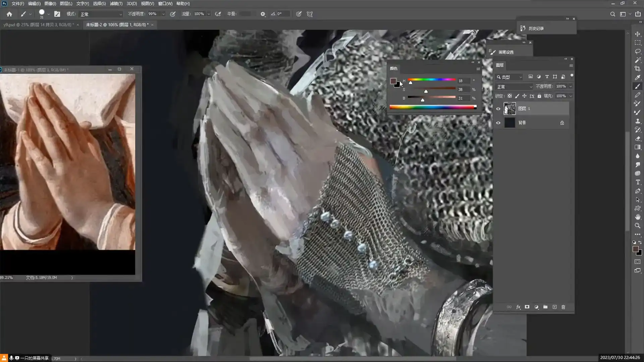
Task: Delete layer using trash icon
Action: [x=563, y=307]
